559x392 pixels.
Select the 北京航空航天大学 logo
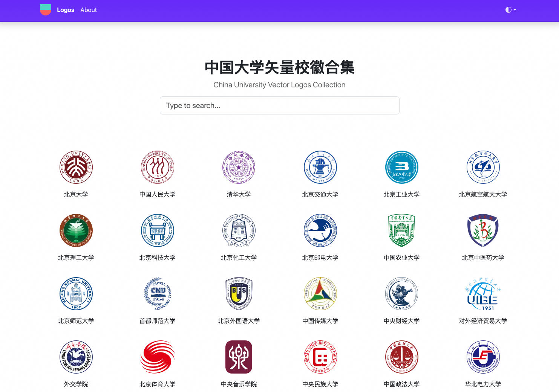click(483, 167)
